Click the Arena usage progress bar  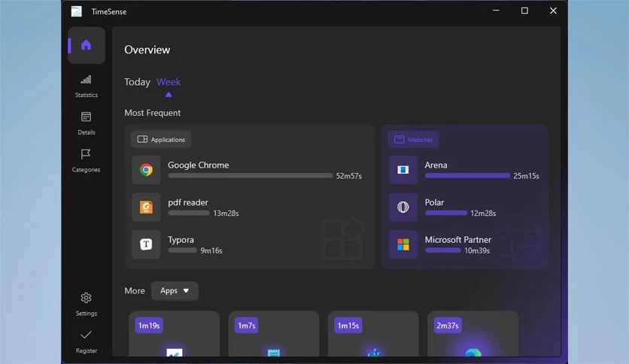(467, 175)
